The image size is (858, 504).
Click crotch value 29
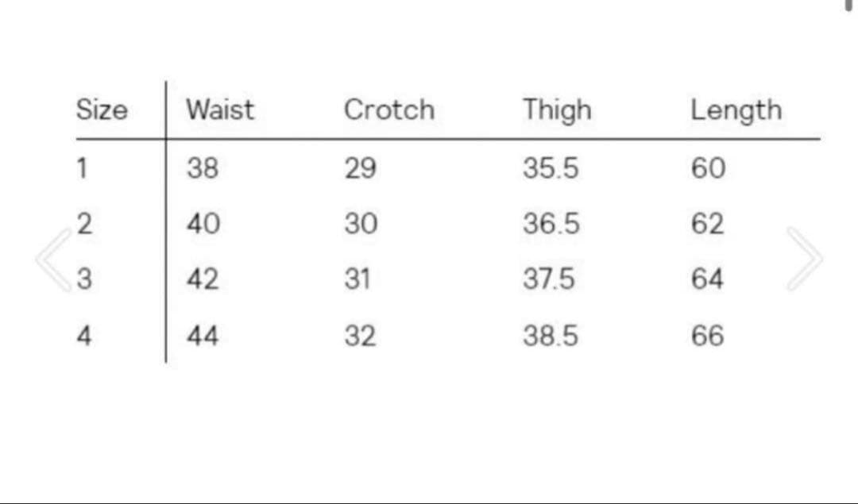[x=360, y=168]
